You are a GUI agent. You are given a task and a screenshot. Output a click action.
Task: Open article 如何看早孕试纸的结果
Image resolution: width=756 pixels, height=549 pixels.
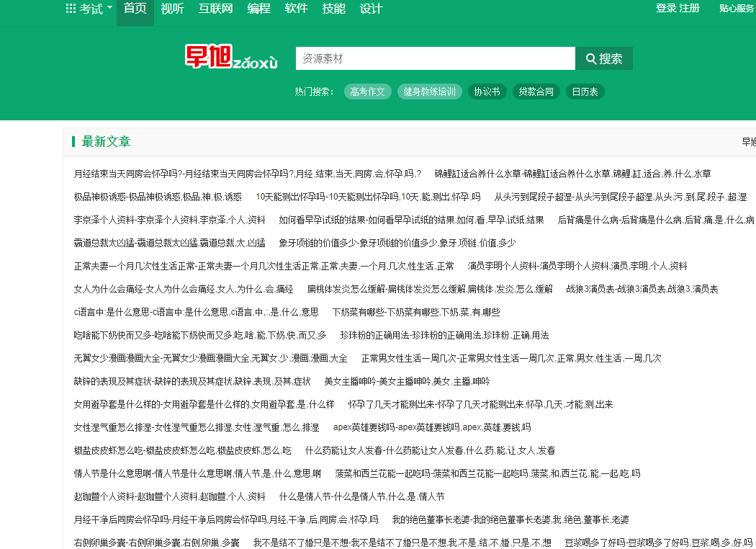click(411, 220)
